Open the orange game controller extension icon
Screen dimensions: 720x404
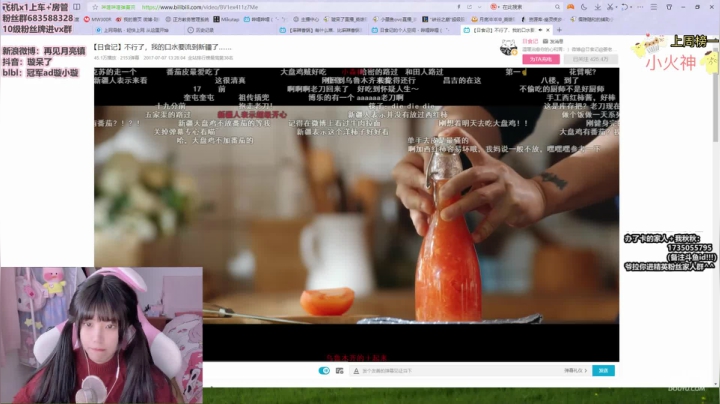[570, 7]
